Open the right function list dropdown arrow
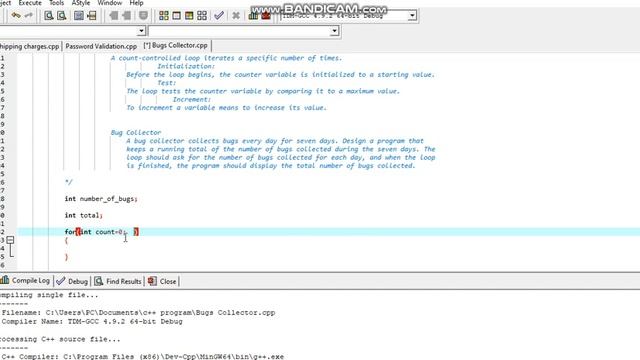This screenshot has width=640, height=360. coord(335,31)
